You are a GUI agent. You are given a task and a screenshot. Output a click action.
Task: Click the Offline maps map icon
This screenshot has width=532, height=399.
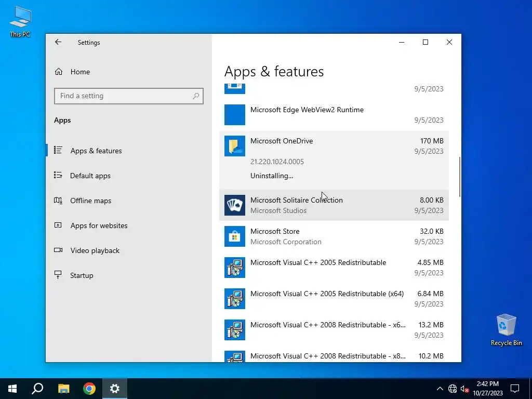(x=58, y=200)
